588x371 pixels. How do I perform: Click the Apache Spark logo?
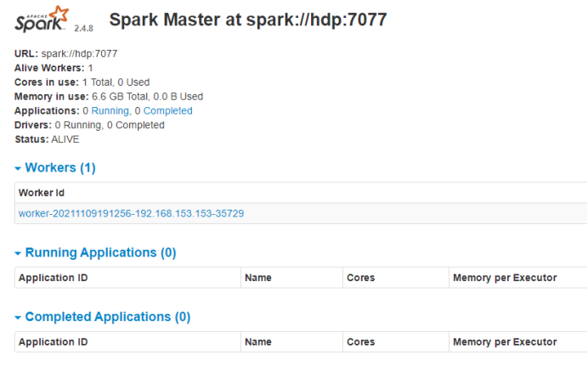coord(42,19)
